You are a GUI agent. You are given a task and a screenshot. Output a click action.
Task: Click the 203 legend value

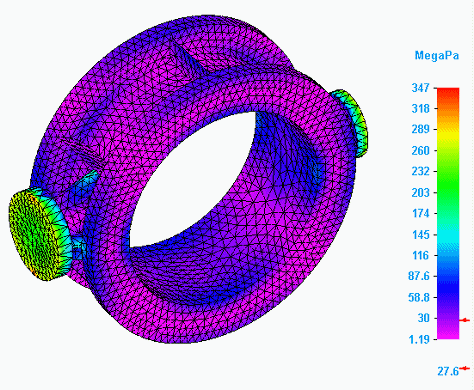[420, 192]
